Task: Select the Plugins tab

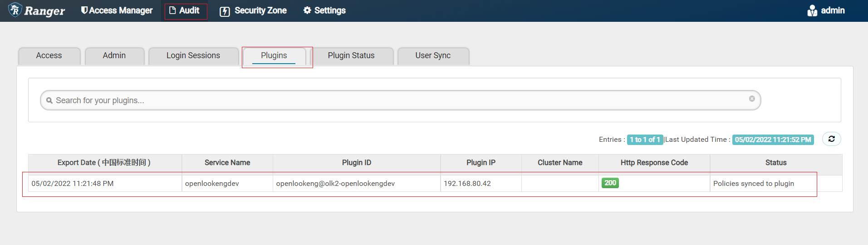Action: coord(274,55)
